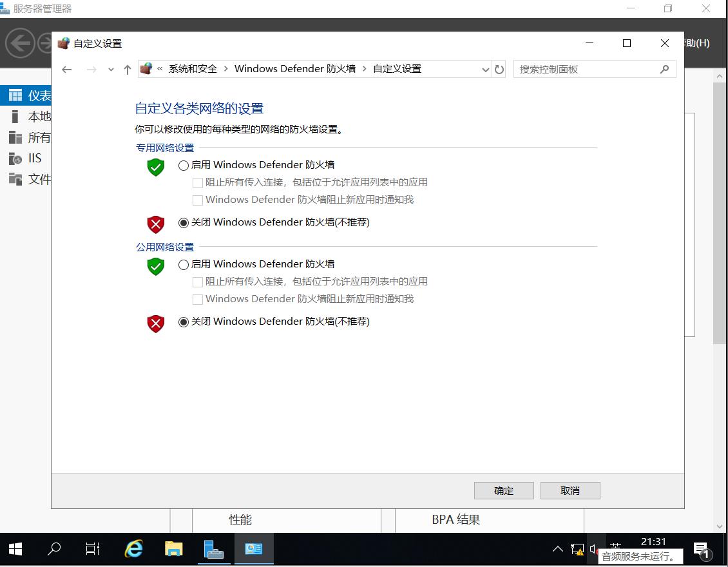Enable Windows Defender firewall for public network
The height and width of the screenshot is (567, 728).
point(184,264)
